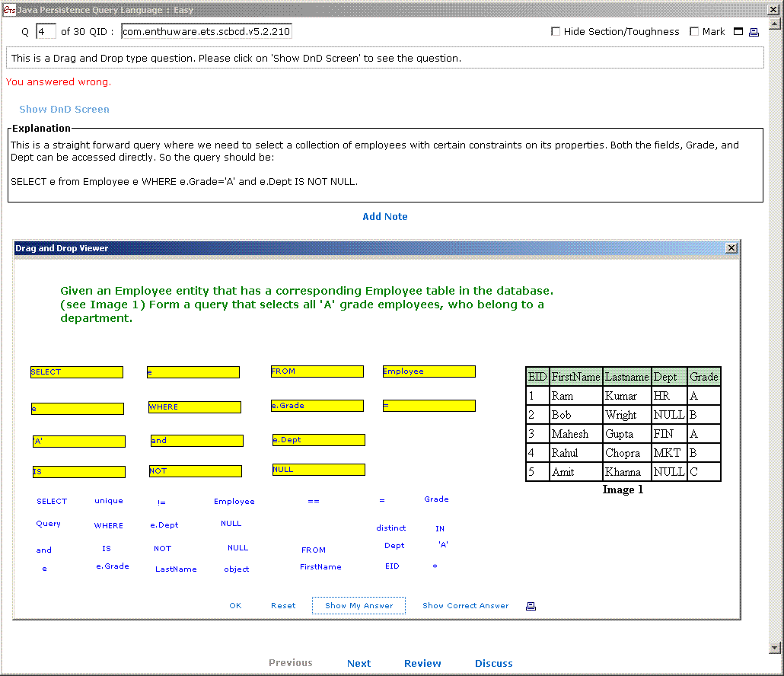
Task: Click the 'Mahesh' cell in Image 1 table
Action: point(576,434)
